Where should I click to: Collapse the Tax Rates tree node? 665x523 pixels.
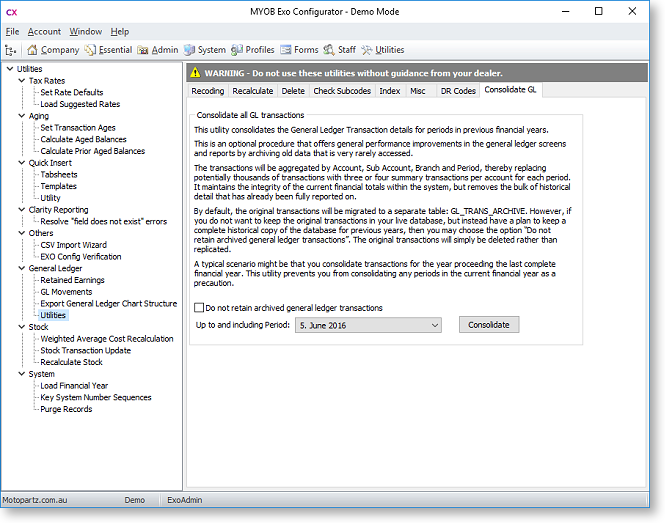(22, 80)
